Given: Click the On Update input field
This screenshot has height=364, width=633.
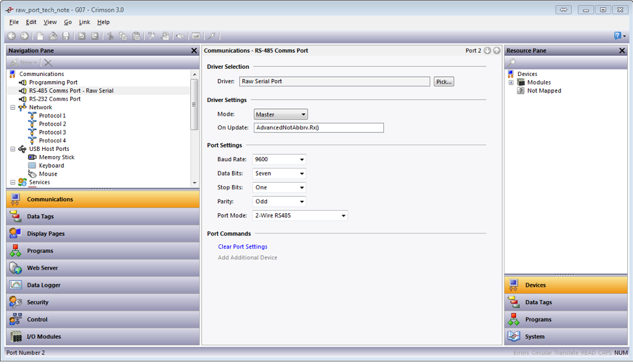Looking at the screenshot, I should 318,127.
